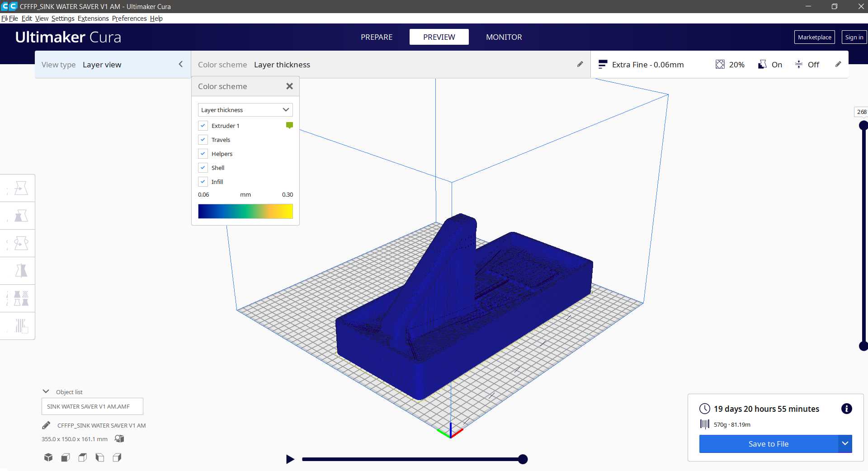
Task: Open the Help menu
Action: pyautogui.click(x=156, y=19)
